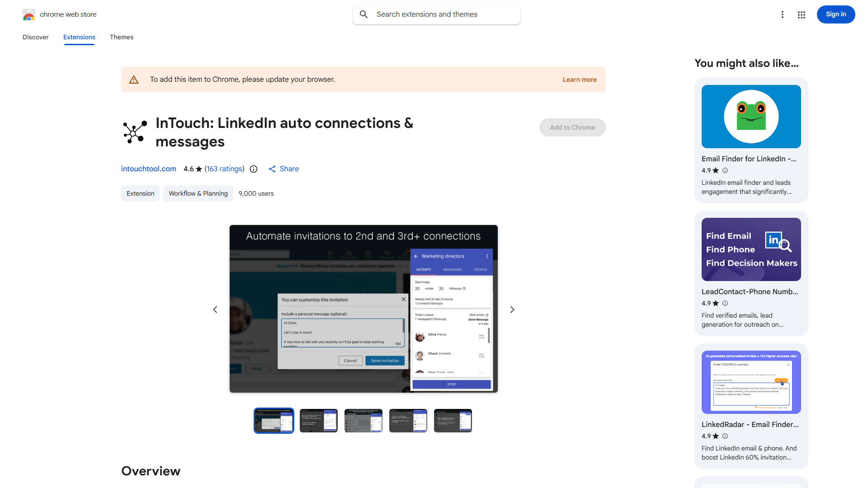
Task: Open the three-dot more options menu
Action: point(783,14)
